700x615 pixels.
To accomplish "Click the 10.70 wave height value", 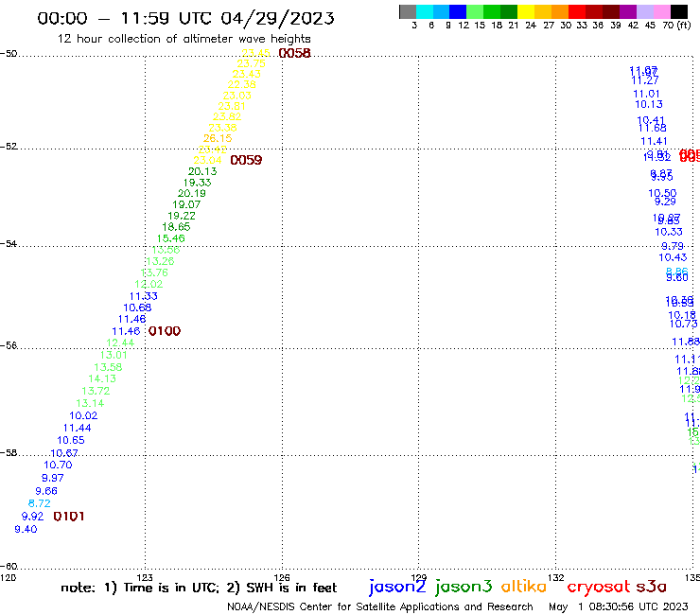I will pos(58,465).
